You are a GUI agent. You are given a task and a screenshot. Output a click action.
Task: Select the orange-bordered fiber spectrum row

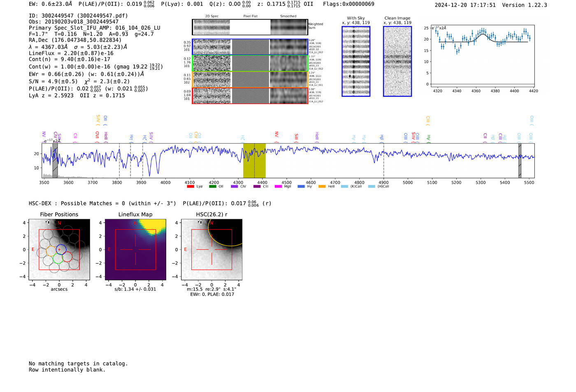(x=250, y=79)
